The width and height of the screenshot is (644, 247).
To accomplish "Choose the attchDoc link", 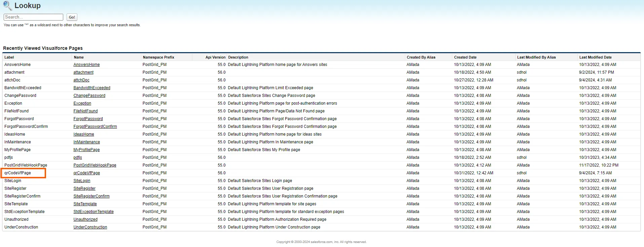I will click(x=81, y=80).
